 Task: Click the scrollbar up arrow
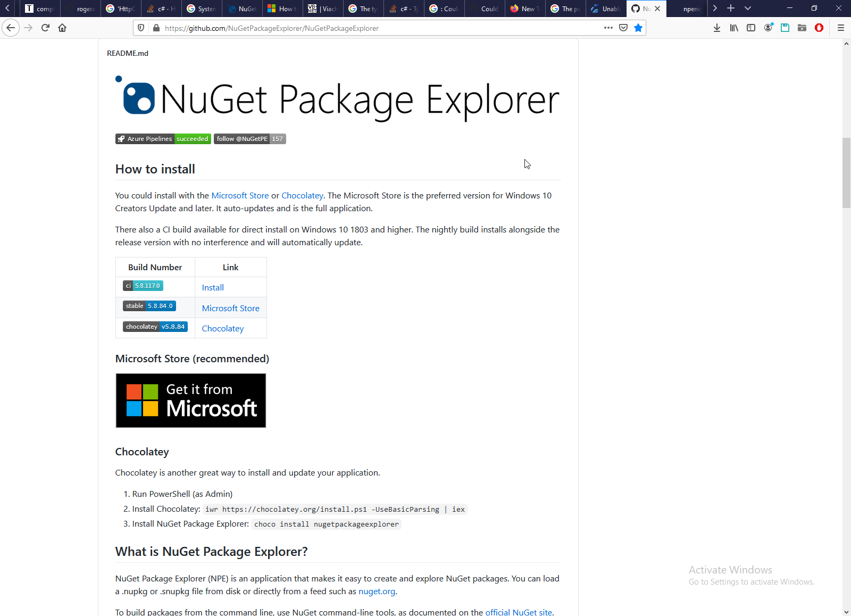(846, 44)
